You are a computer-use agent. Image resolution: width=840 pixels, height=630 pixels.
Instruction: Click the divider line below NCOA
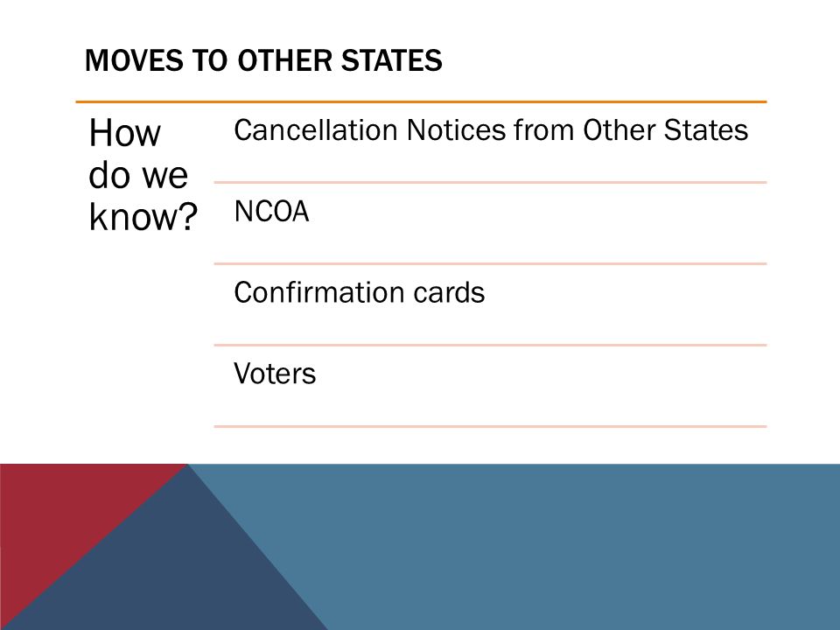click(490, 263)
